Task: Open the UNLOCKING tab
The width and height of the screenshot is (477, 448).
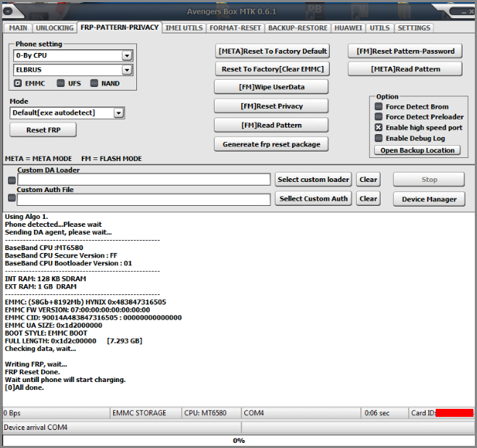Action: pyautogui.click(x=55, y=28)
